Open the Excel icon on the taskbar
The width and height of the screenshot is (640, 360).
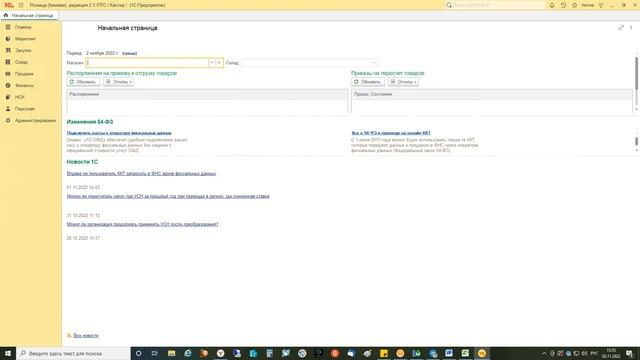[x=465, y=353]
